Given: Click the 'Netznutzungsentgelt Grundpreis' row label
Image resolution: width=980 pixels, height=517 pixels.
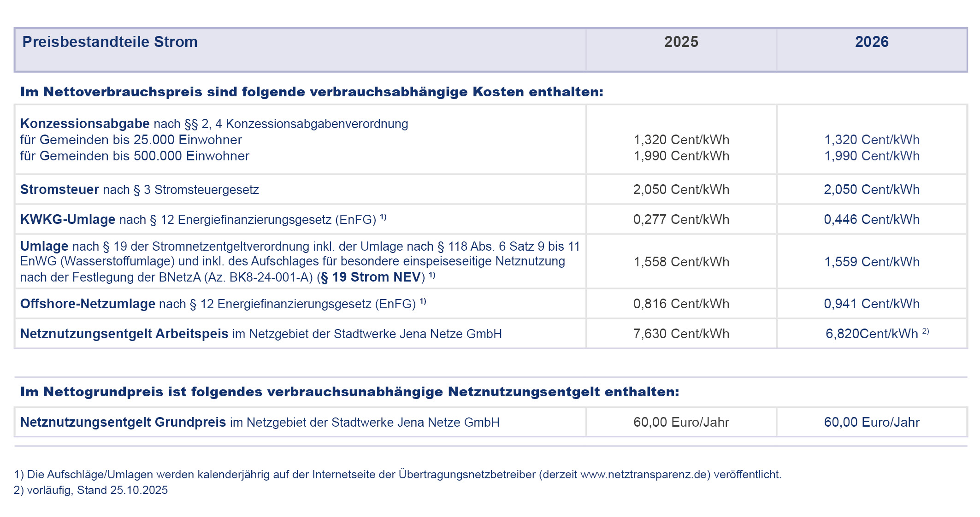Looking at the screenshot, I should click(123, 422).
